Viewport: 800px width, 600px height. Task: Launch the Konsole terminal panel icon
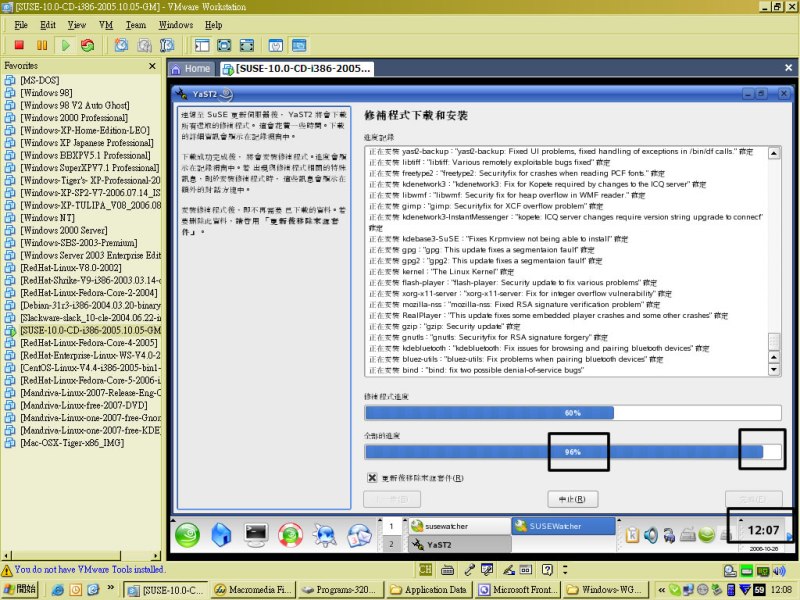point(256,535)
